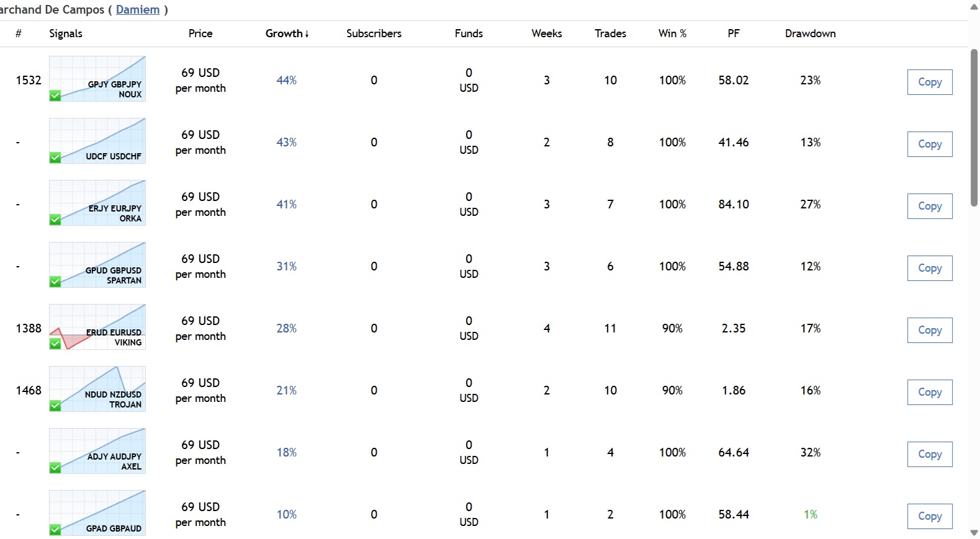Click green checkmark on GBPUSD SPARTAN signal
This screenshot has width=980, height=539.
(x=55, y=282)
